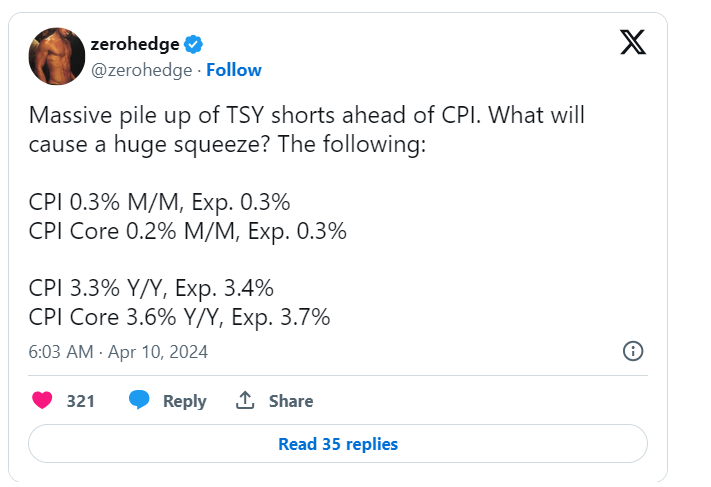Screen dimensions: 711x487
Task: Like the tweet with the heart icon
Action: 43,401
